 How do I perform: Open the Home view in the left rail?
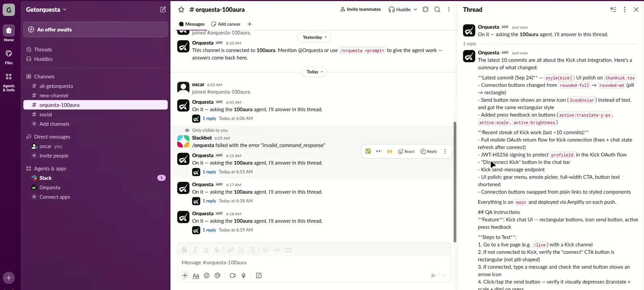pos(9,34)
